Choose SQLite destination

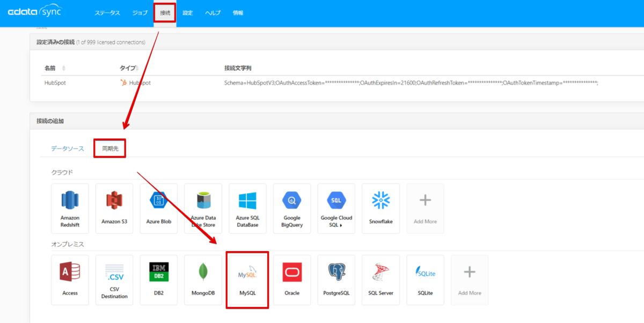[x=425, y=280]
